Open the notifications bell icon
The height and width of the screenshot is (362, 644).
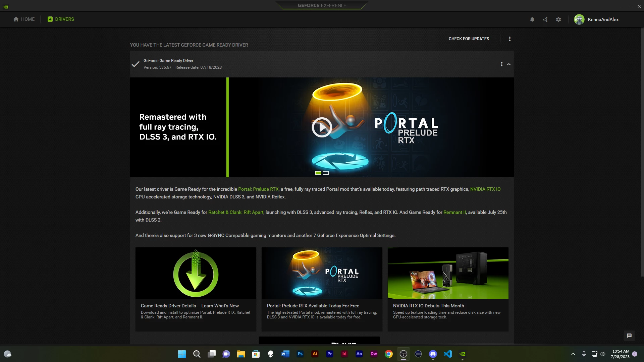point(532,19)
